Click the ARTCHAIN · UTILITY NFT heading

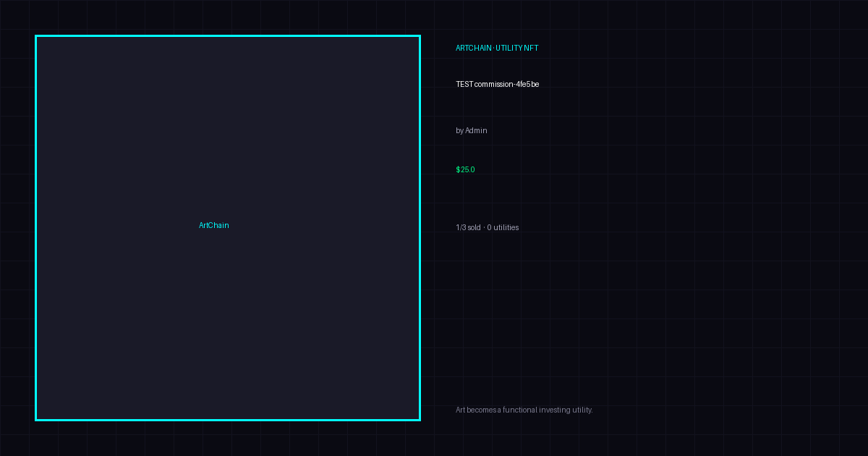tap(497, 48)
